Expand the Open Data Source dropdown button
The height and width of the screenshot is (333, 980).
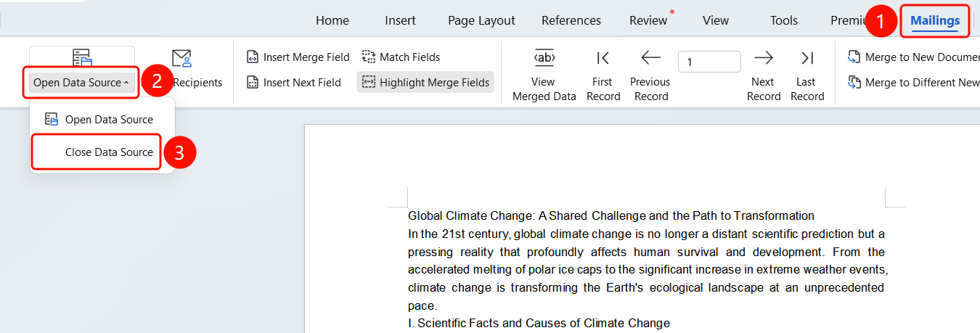pyautogui.click(x=81, y=83)
